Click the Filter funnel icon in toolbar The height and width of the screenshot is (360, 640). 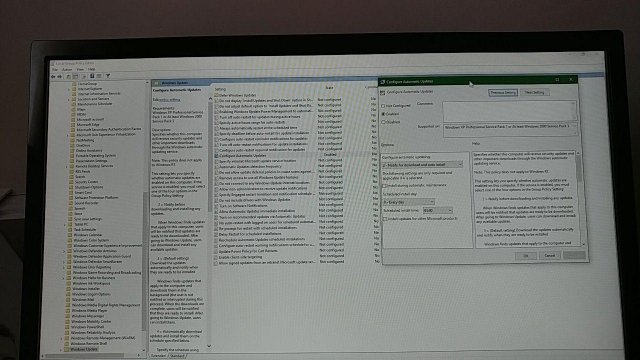[x=108, y=76]
